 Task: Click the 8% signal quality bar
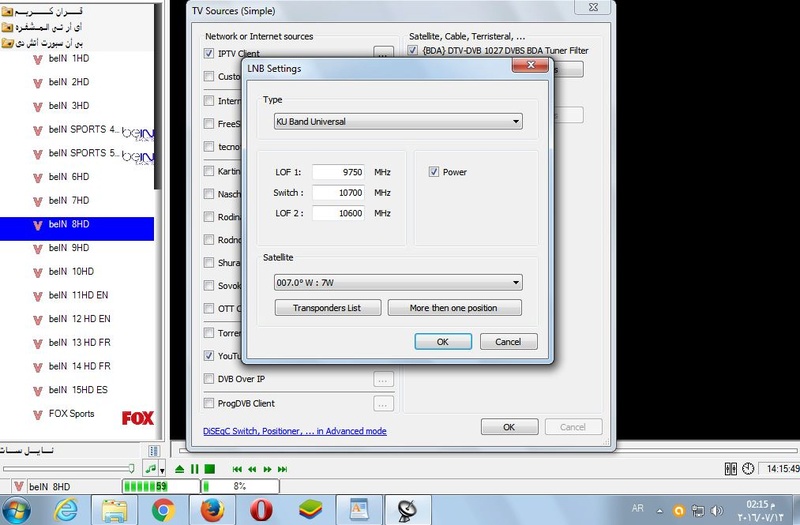coord(240,486)
